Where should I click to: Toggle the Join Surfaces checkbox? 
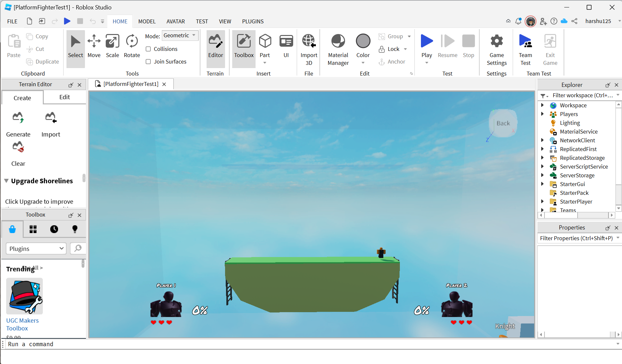point(148,62)
